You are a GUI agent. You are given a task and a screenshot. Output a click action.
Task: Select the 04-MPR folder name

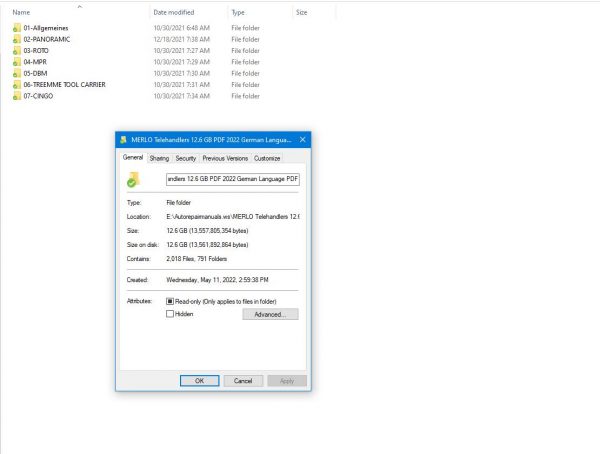coord(35,62)
